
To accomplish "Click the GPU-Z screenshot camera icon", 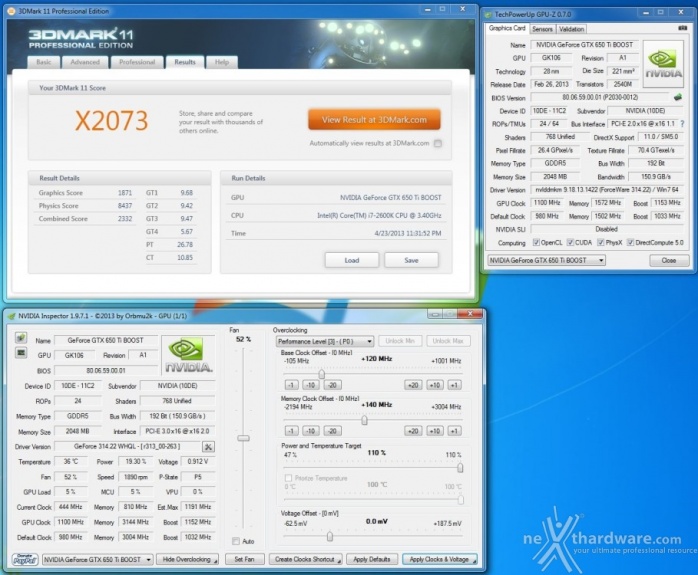I will tap(682, 28).
